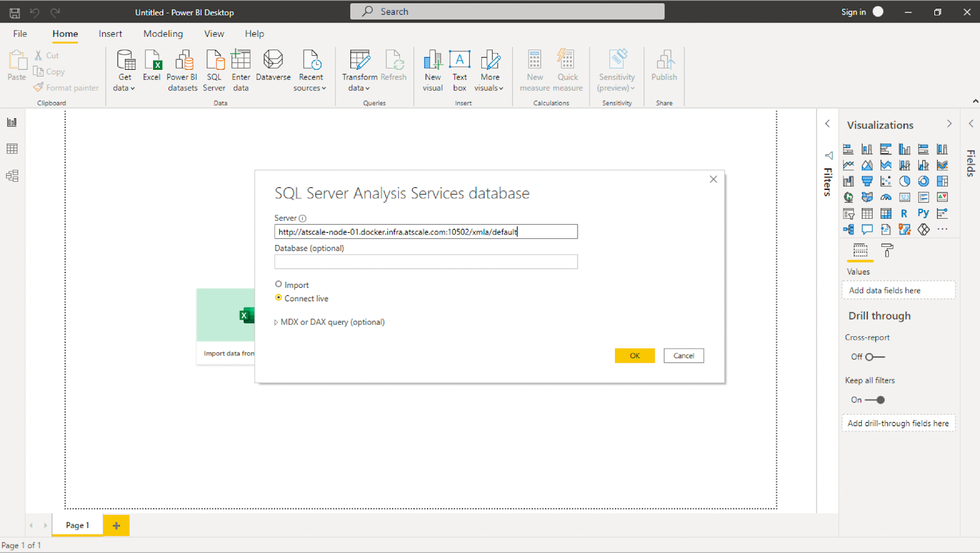Switch to Data view in left sidebar
Viewport: 980px width, 553px height.
[12, 149]
